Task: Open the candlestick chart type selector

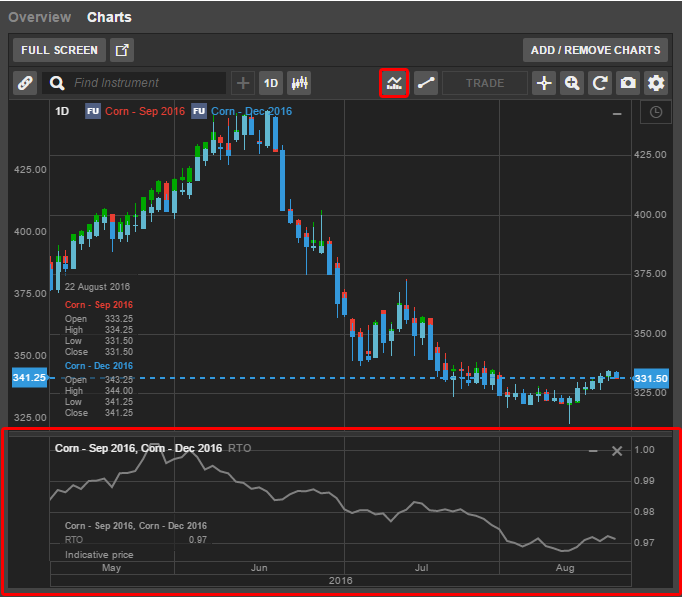Action: (299, 83)
